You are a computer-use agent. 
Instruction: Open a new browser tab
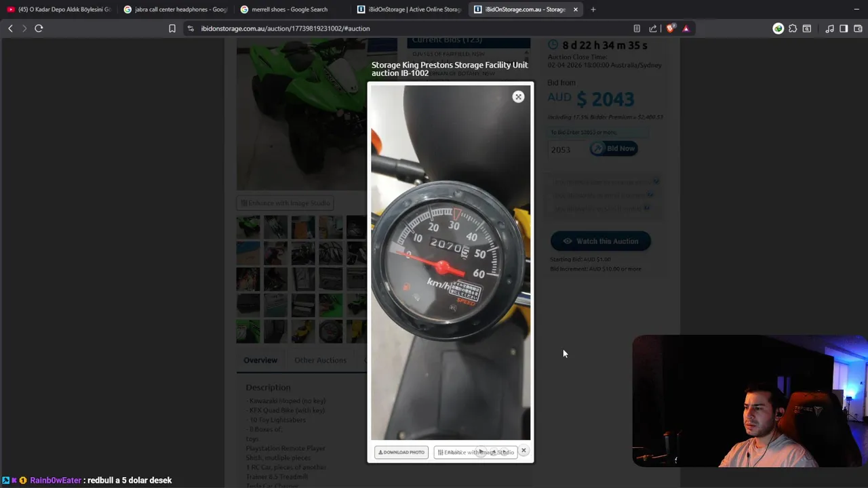pos(593,9)
